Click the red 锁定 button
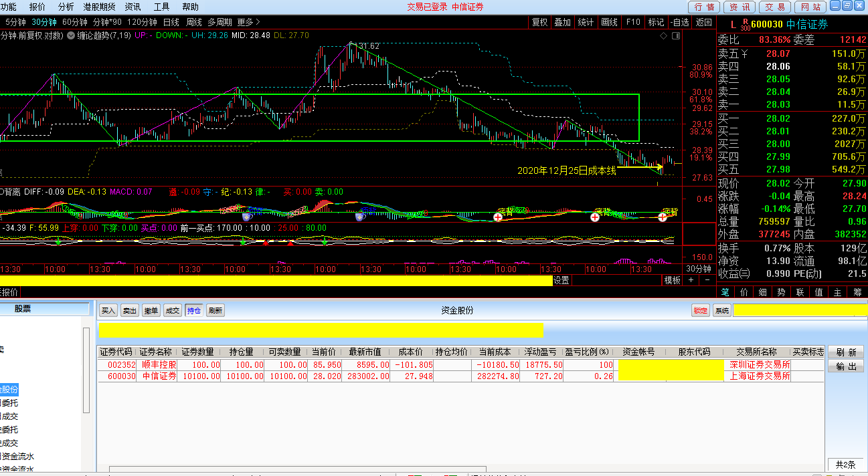Image resolution: width=868 pixels, height=476 pixels. (x=701, y=311)
